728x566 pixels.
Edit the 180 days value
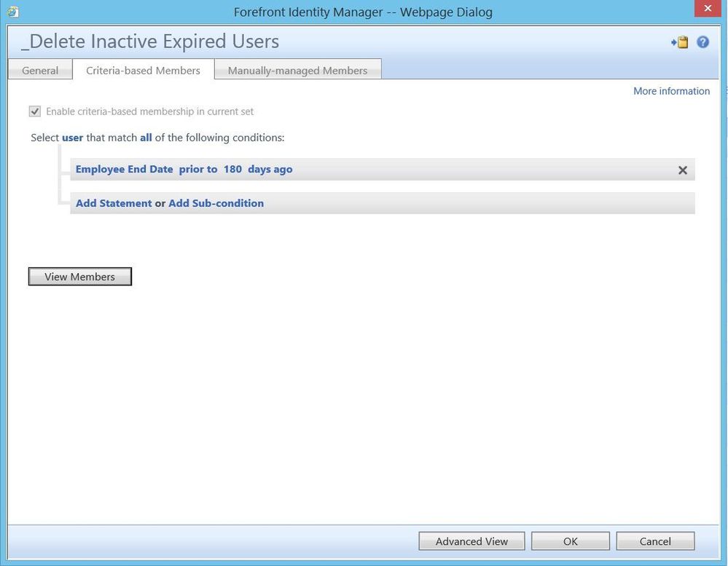pyautogui.click(x=232, y=169)
